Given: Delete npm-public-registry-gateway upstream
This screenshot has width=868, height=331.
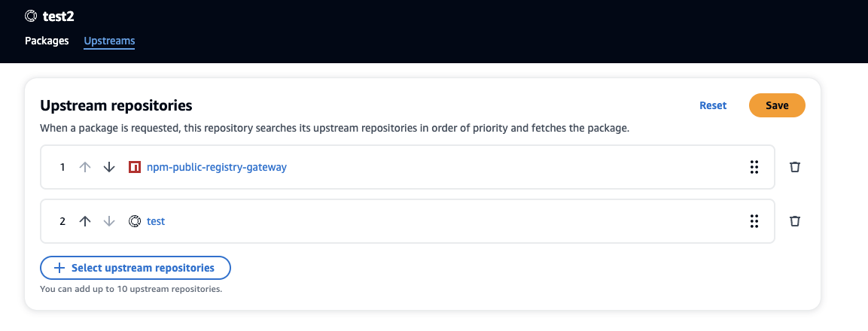Looking at the screenshot, I should coord(794,167).
